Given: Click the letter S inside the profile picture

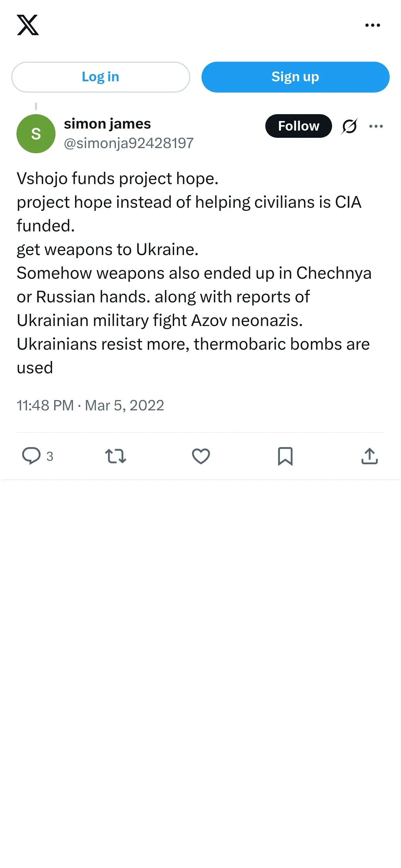Looking at the screenshot, I should [x=36, y=134].
